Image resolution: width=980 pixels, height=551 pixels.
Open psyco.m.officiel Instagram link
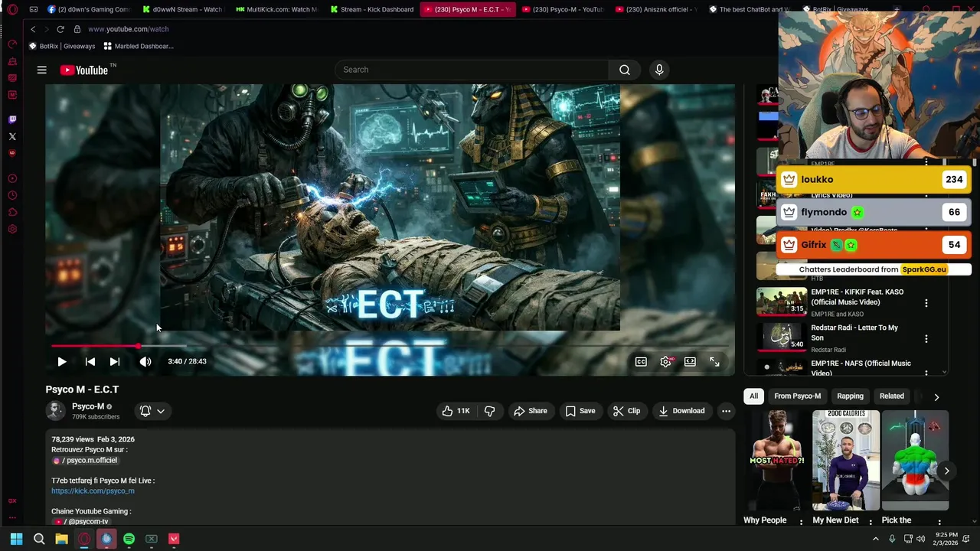point(85,460)
